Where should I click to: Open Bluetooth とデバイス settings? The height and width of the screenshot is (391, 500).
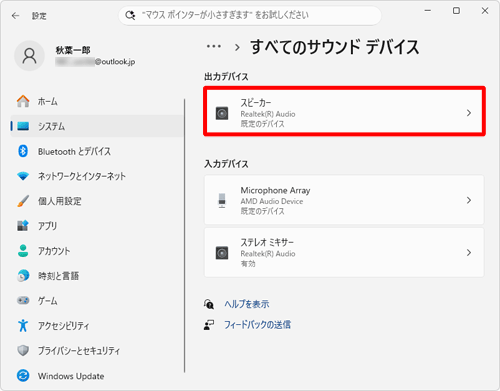point(97,151)
